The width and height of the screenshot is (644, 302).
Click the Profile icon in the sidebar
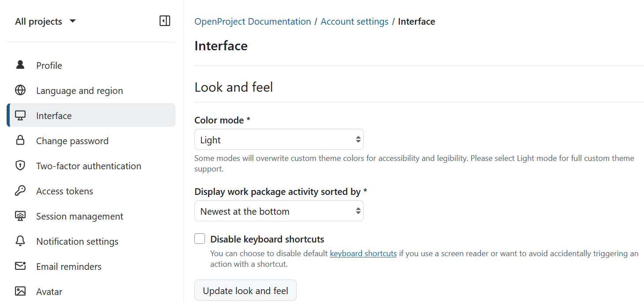[x=20, y=65]
